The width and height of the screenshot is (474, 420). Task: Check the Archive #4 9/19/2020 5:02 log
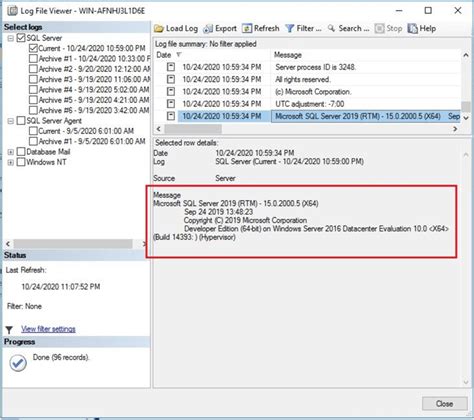33,90
